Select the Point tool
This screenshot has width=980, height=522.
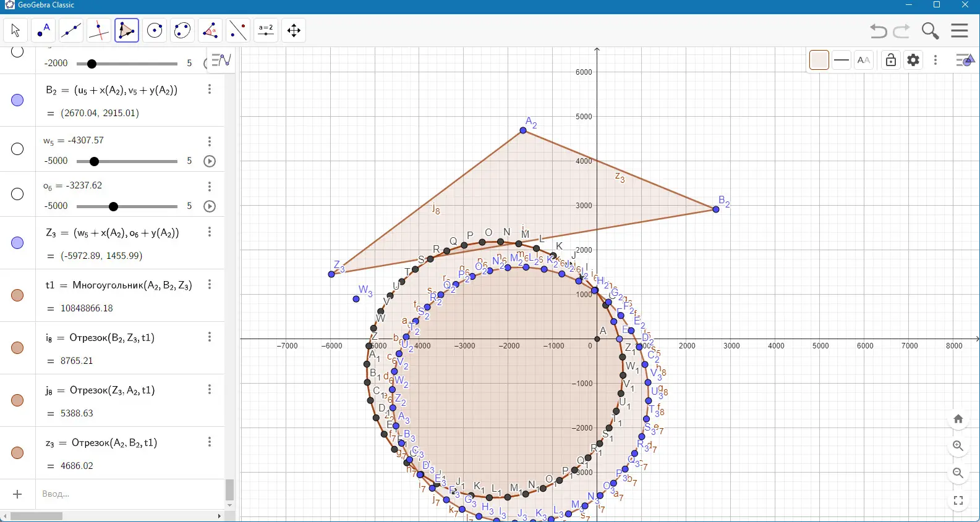43,30
